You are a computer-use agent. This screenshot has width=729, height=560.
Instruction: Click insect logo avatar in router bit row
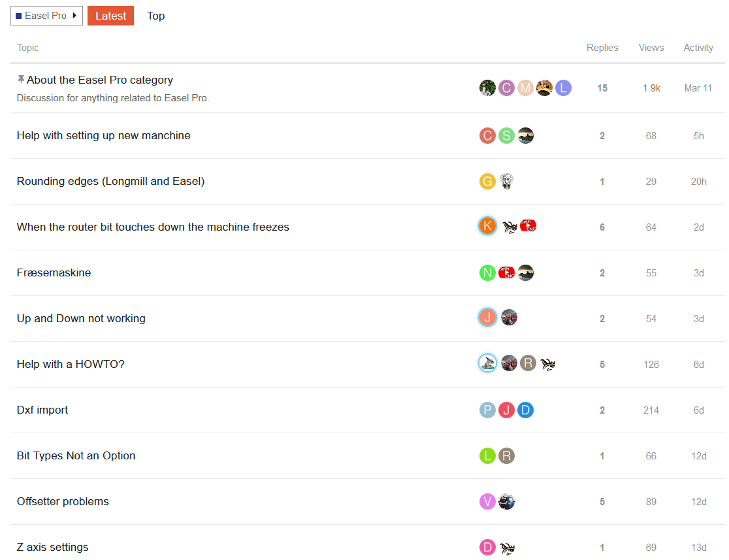[510, 227]
